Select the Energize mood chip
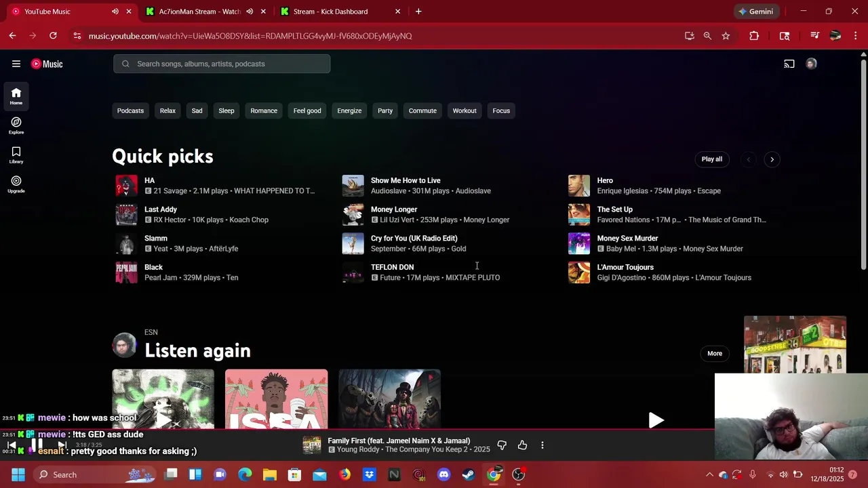Screen dimensions: 868x488 [x=349, y=110]
